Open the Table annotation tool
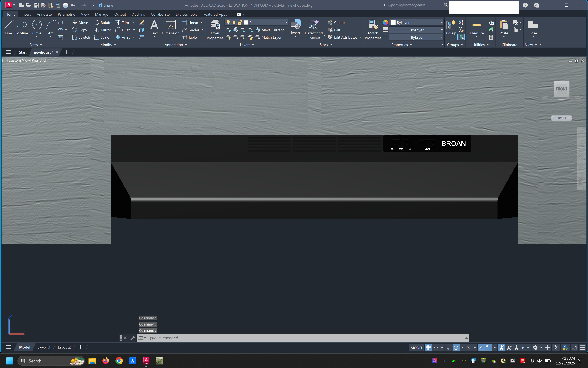The width and height of the screenshot is (588, 368). pos(189,37)
